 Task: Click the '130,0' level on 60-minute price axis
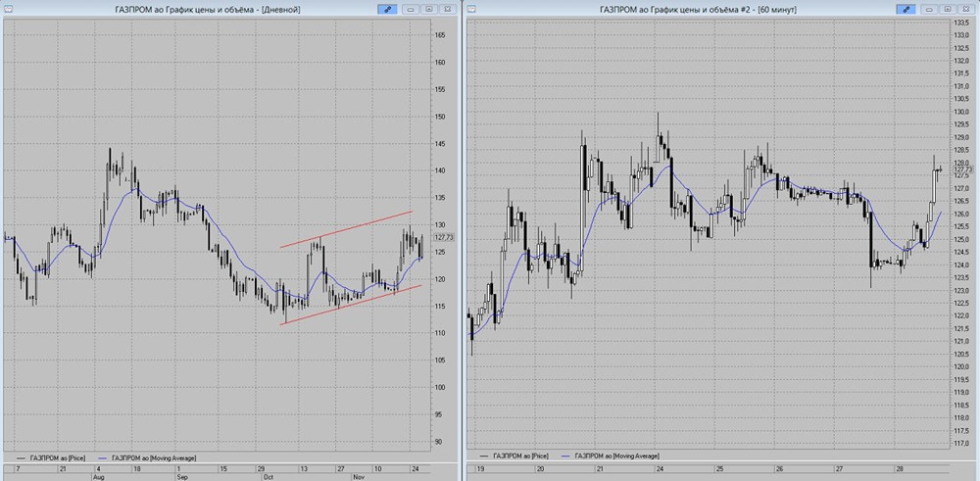click(x=960, y=112)
